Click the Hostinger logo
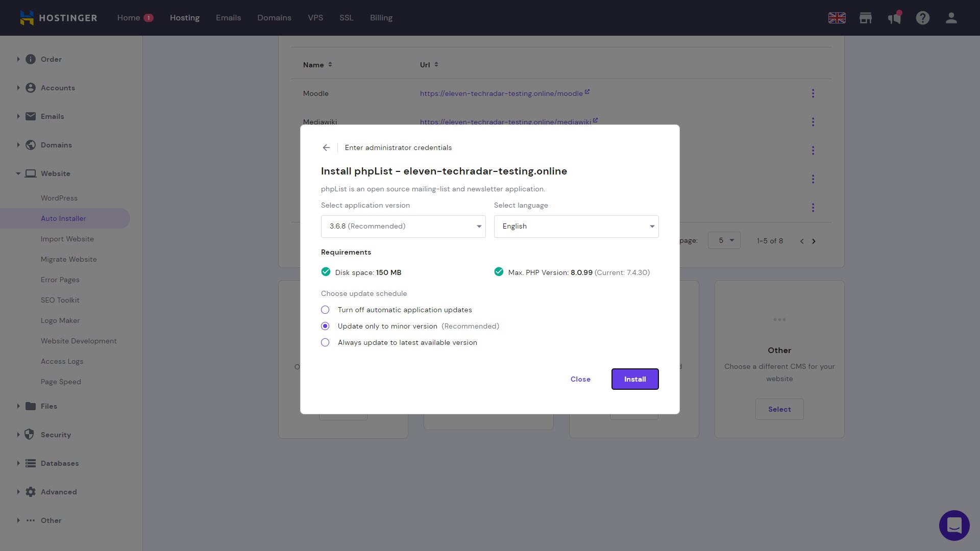This screenshot has width=980, height=551. click(58, 18)
